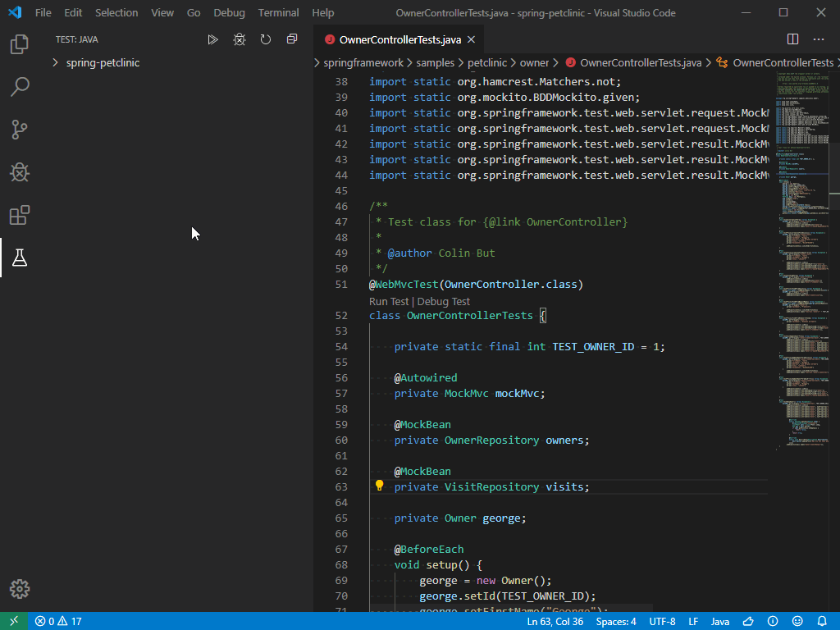The width and height of the screenshot is (840, 630).
Task: Open the Explorer view in activity bar
Action: coord(20,44)
